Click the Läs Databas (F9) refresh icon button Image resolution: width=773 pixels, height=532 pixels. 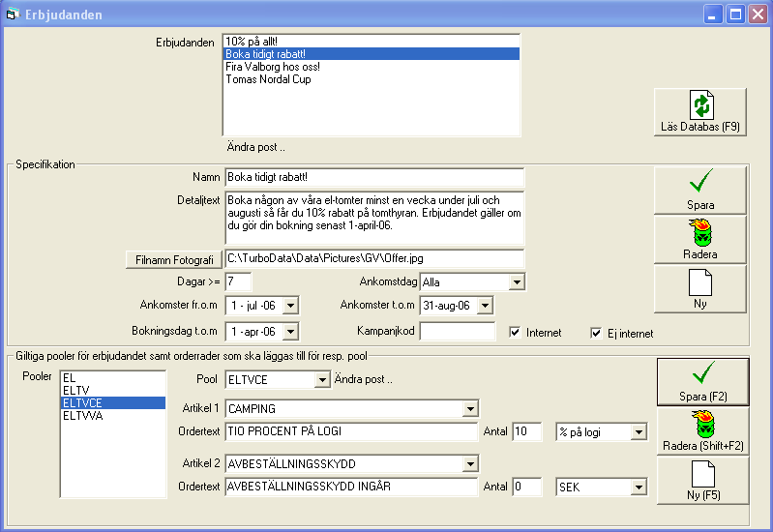tap(700, 112)
